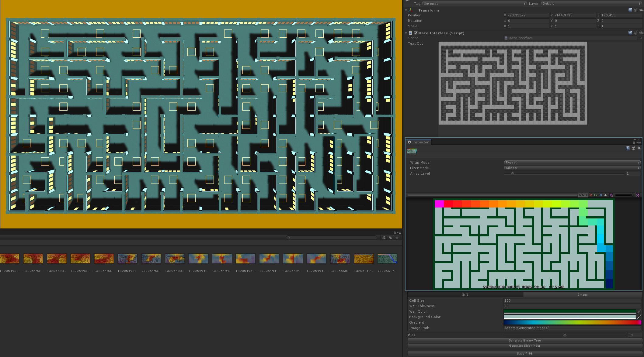Toggle the red channel R preview

pos(591,195)
